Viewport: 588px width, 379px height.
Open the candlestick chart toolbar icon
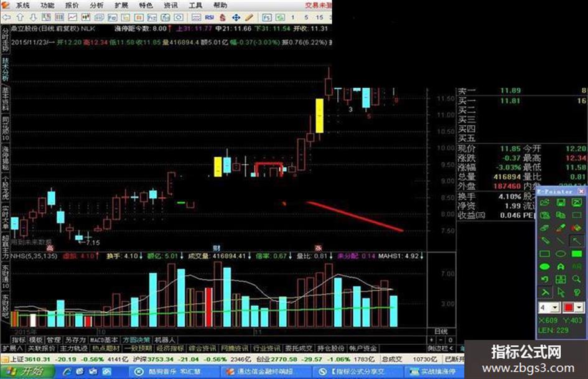pyautogui.click(x=86, y=17)
